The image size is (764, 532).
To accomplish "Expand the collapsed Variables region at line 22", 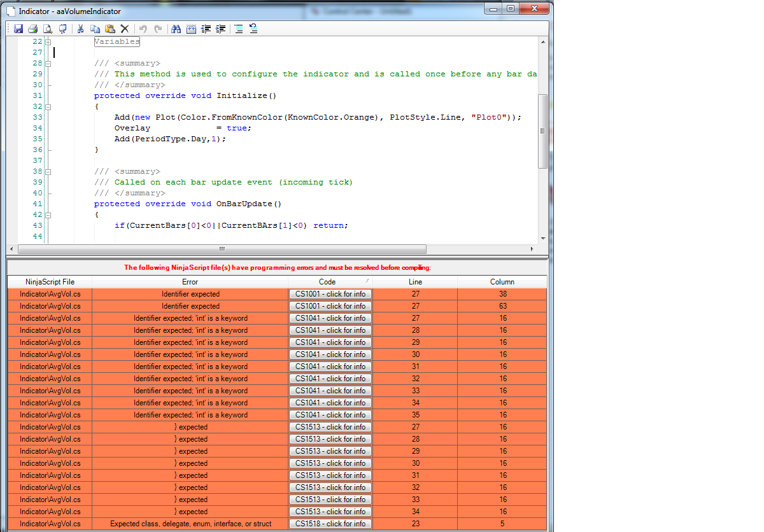I will (x=48, y=41).
